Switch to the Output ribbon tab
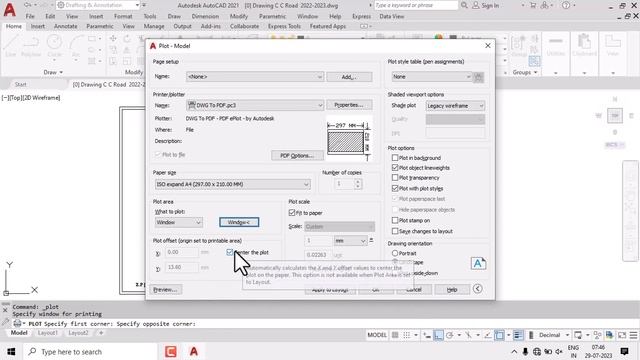640x360 pixels. pyautogui.click(x=182, y=26)
